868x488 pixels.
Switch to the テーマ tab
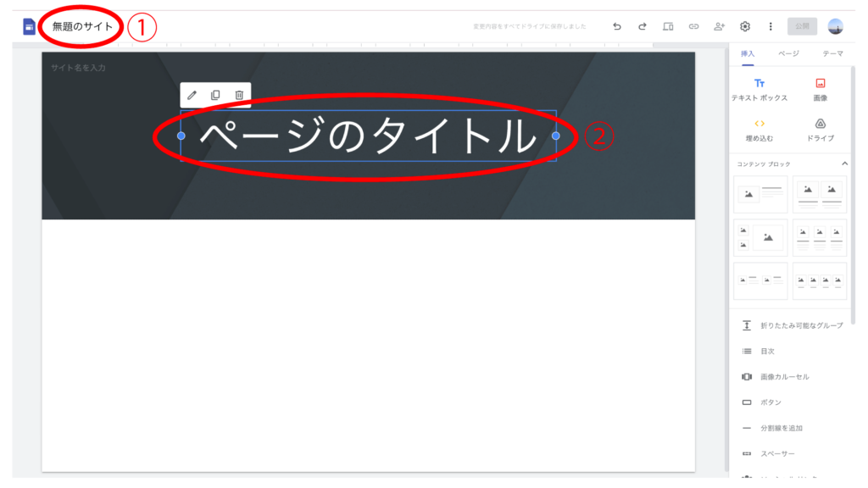832,53
